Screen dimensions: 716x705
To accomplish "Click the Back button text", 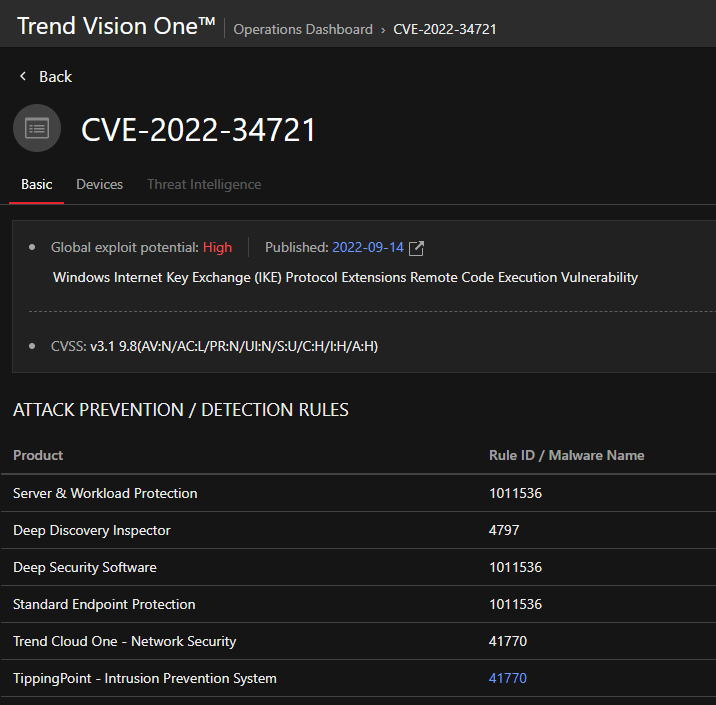I will (x=55, y=77).
